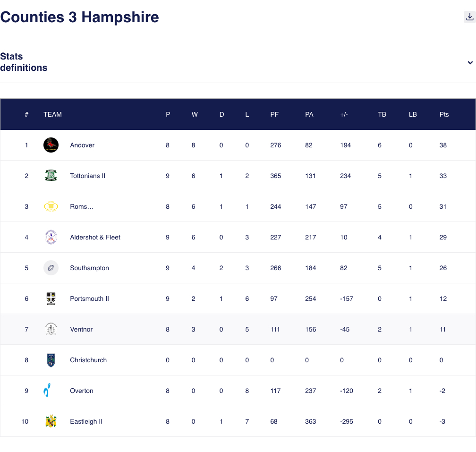Viewport: 476px width, 452px height.
Task: Select the Tottonians II team badge
Action: pos(51,176)
